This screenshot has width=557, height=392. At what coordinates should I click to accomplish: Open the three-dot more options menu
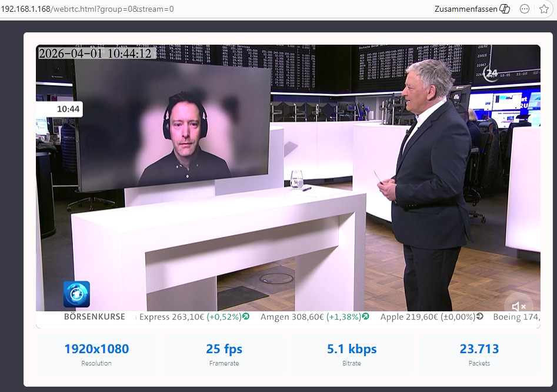[525, 9]
